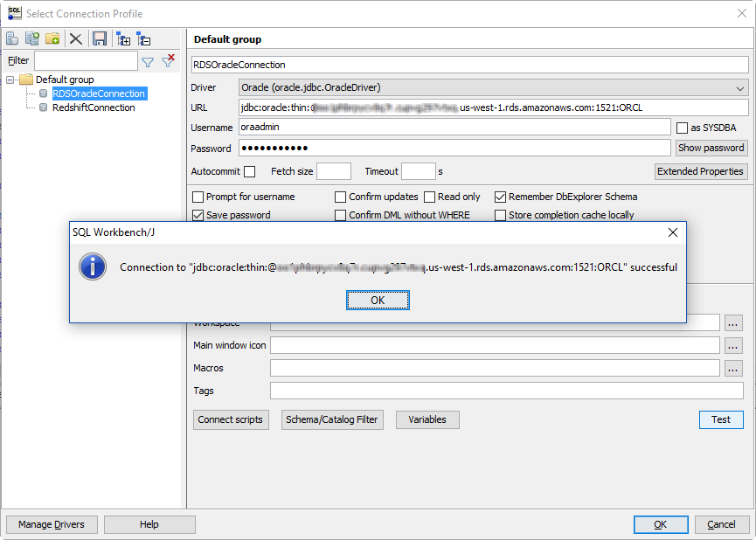Create a new connection profile
The image size is (756, 540).
click(11, 38)
